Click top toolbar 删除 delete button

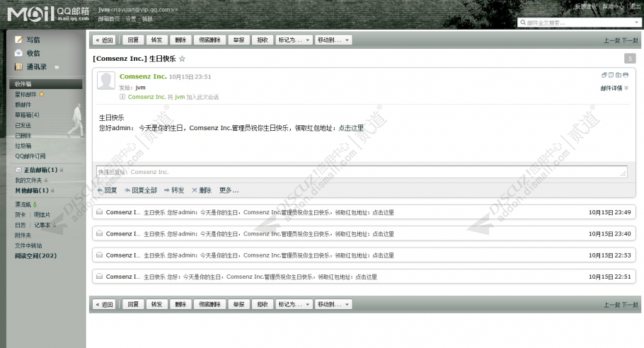[x=180, y=40]
